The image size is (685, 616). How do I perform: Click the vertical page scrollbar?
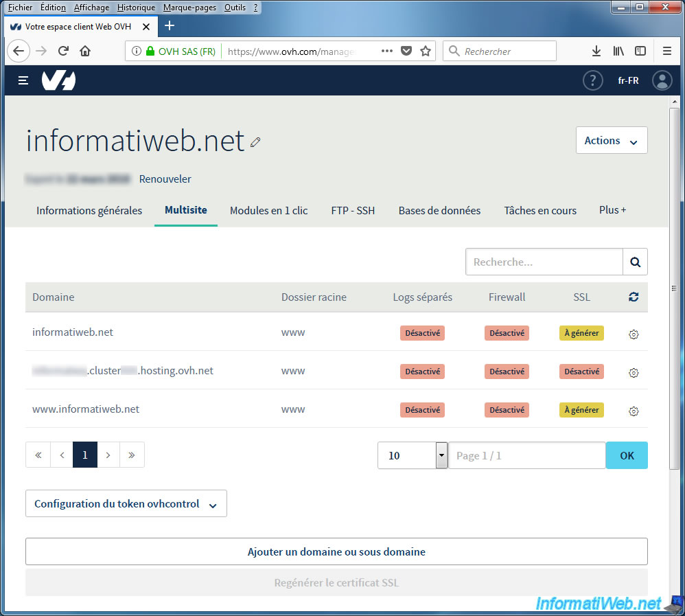[675, 288]
